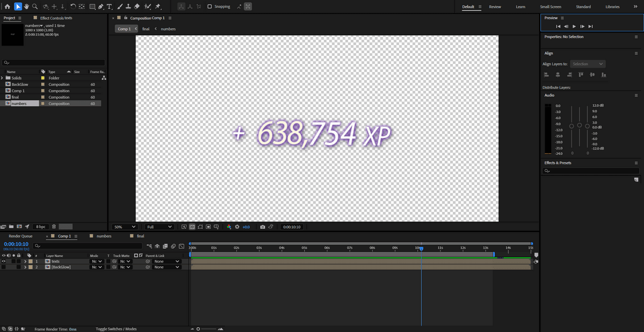Click the Effects & Presets search field
The width and height of the screenshot is (644, 332).
tap(589, 171)
